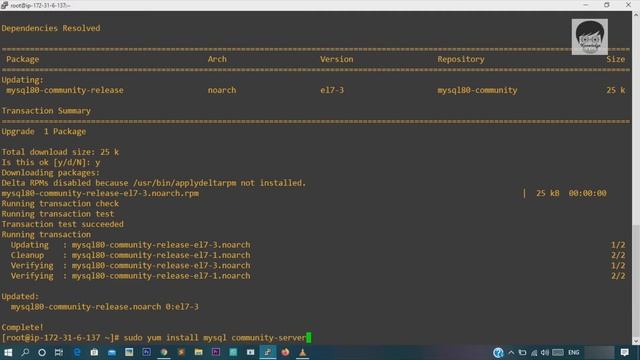Click 'Dependencies Resolved' text
The width and height of the screenshot is (640, 360).
(x=51, y=28)
